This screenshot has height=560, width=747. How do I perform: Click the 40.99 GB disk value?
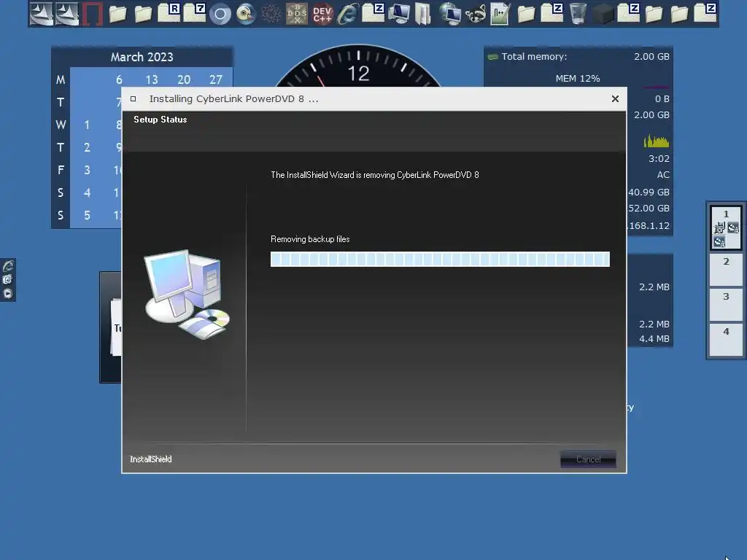(649, 192)
